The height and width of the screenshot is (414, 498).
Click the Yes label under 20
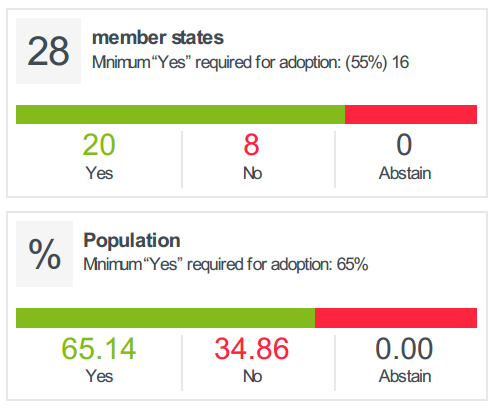pos(99,173)
